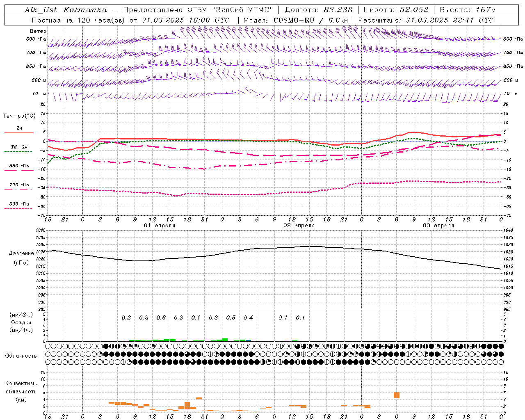This screenshot has width=525, height=420.
Task: Click the (мм/1ч.) precipitation unit label
Action: (x=21, y=330)
